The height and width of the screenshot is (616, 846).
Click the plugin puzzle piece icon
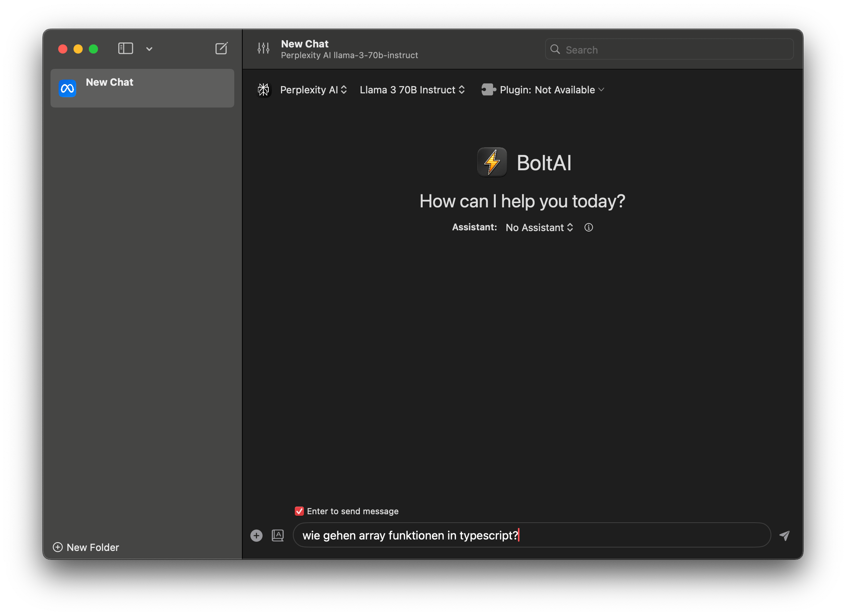click(x=488, y=90)
